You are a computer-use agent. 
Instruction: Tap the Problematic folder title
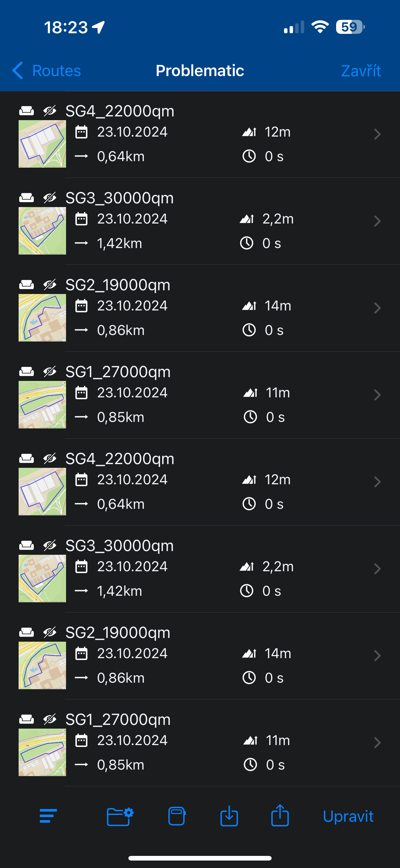click(x=200, y=71)
